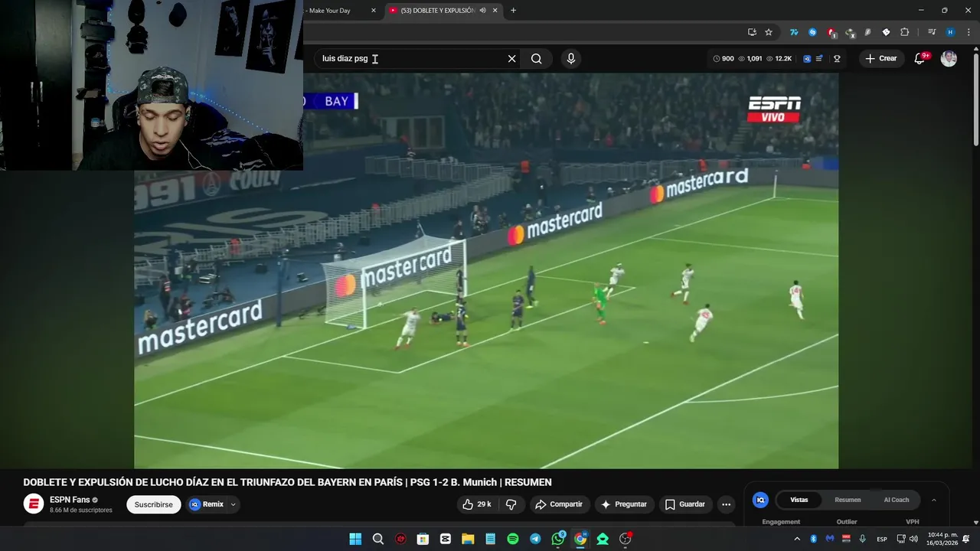Mute the audio of the playing tab
The image size is (980, 551).
coord(482,11)
